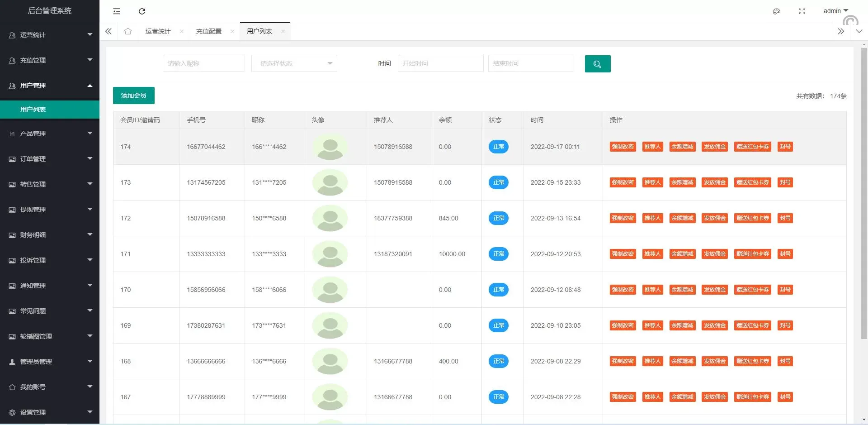Click the sidebar collapse menu icon
This screenshot has width=868, height=425.
click(117, 11)
